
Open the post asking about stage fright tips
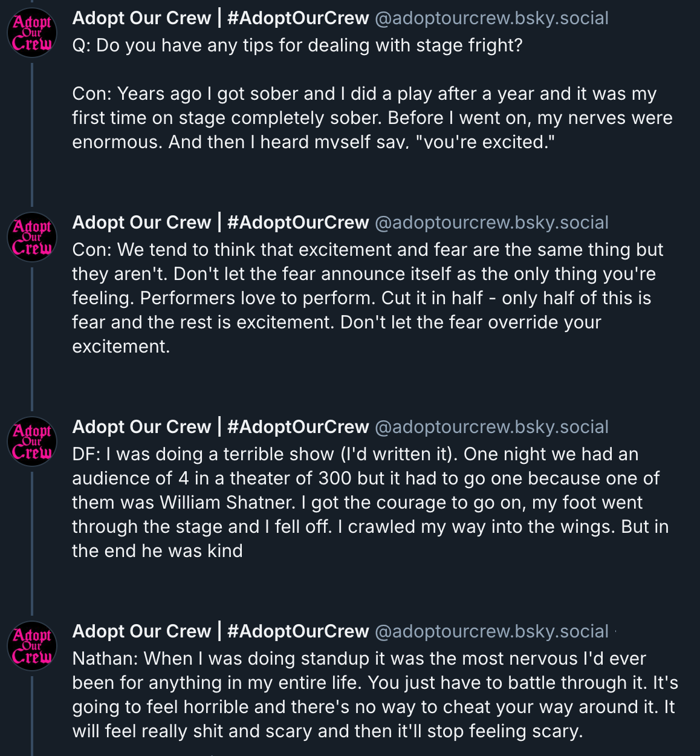pyautogui.click(x=363, y=106)
